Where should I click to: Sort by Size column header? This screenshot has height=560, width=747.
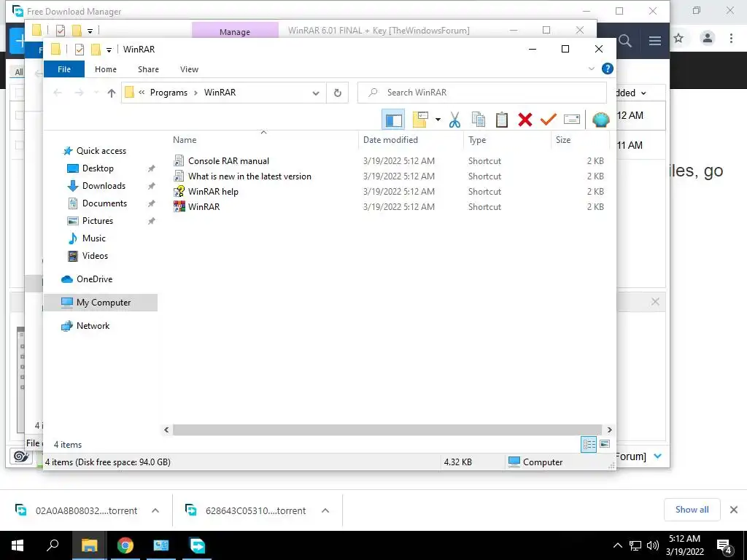pyautogui.click(x=580, y=140)
